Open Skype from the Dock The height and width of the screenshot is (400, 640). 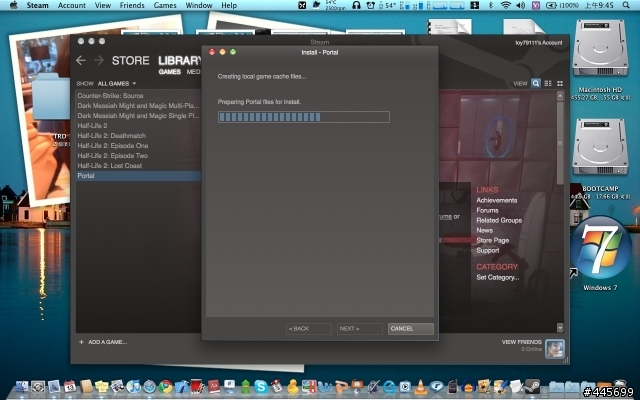tap(261, 387)
